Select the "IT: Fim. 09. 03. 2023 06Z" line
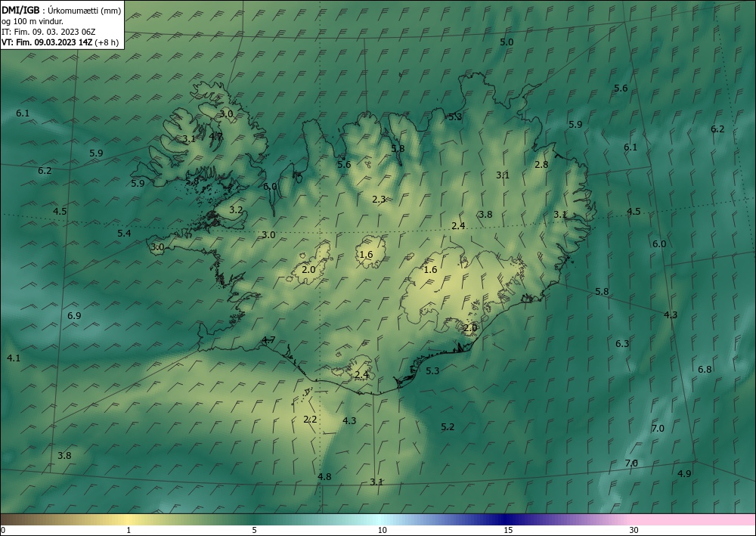This screenshot has width=756, height=536. [x=48, y=32]
